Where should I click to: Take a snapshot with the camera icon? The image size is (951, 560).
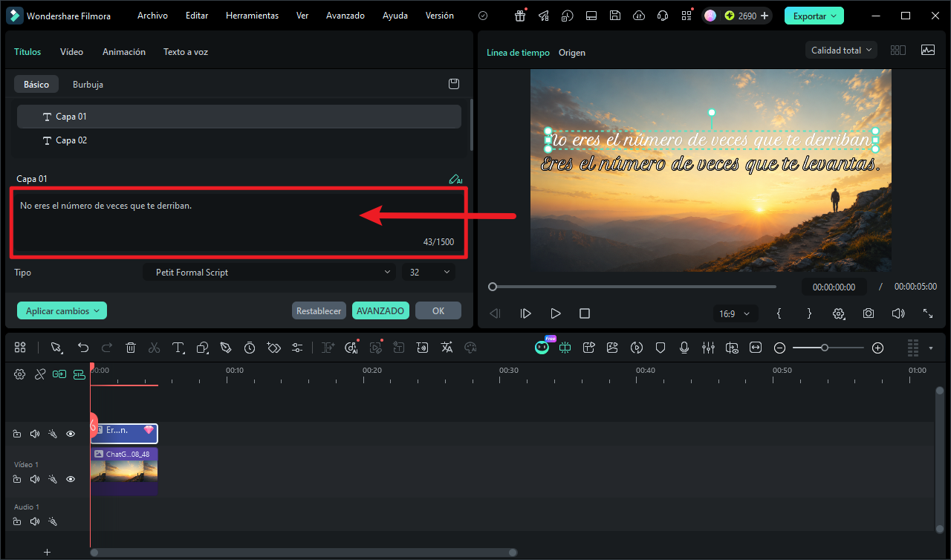pyautogui.click(x=869, y=313)
